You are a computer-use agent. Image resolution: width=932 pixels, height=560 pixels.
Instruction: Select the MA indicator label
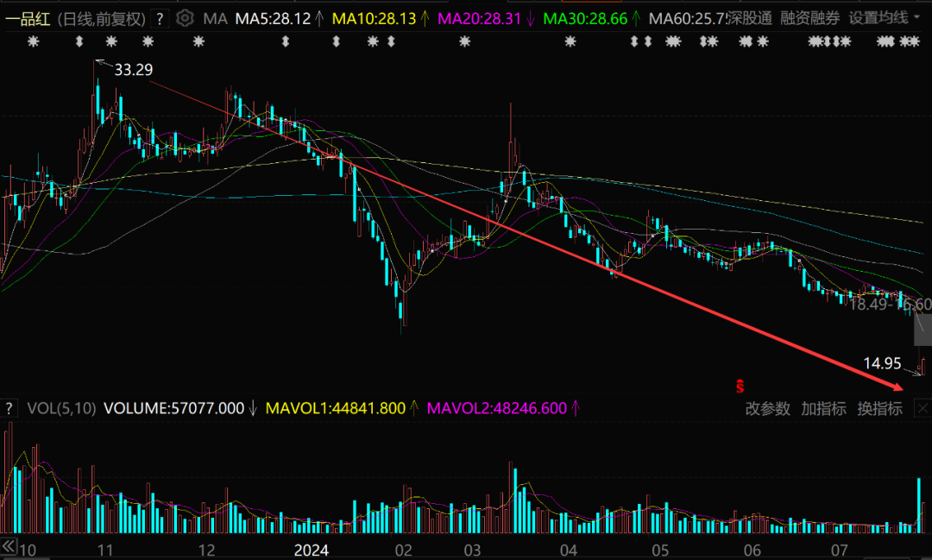[215, 19]
